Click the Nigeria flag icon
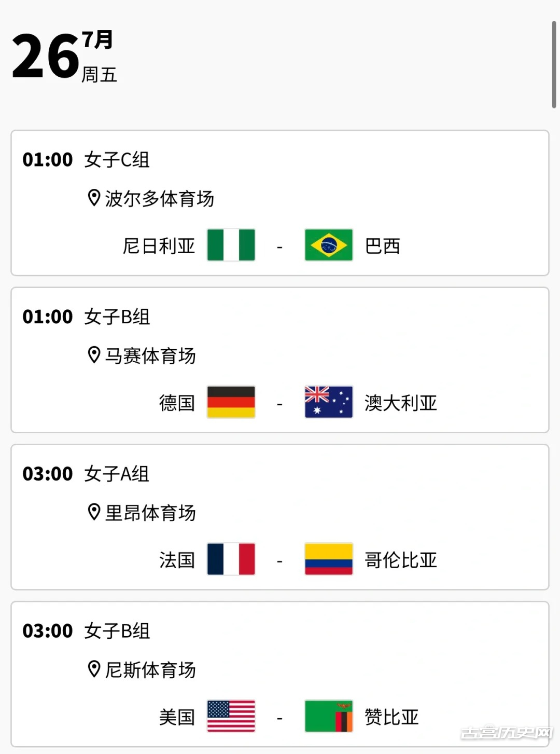Screen dimensions: 560x754 [231, 245]
